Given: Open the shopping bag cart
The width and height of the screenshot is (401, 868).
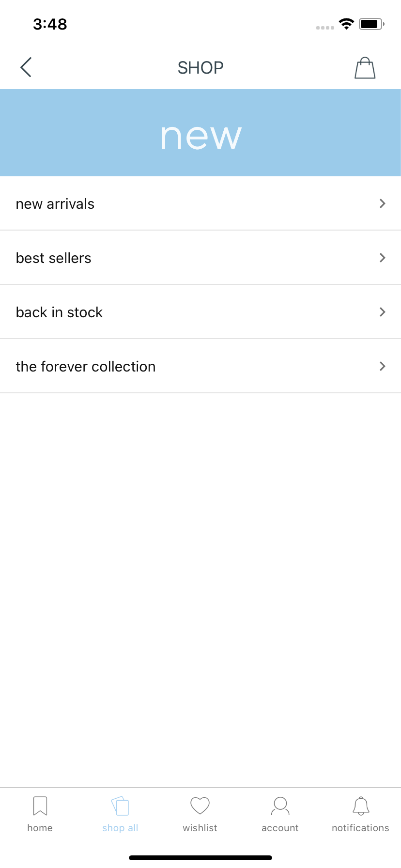Looking at the screenshot, I should 365,68.
